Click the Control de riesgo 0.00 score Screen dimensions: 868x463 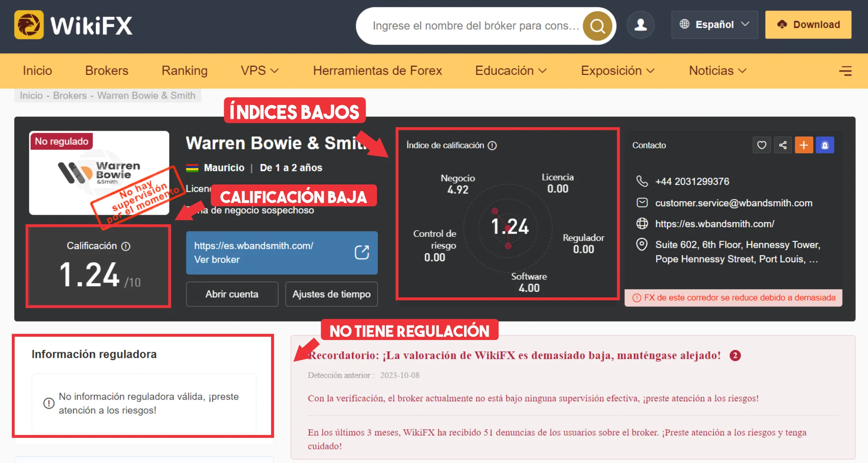click(435, 246)
